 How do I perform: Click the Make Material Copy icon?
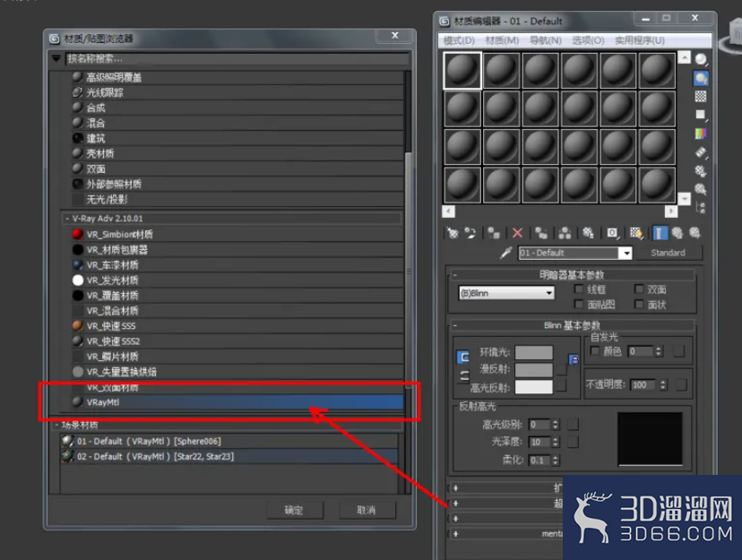(541, 233)
